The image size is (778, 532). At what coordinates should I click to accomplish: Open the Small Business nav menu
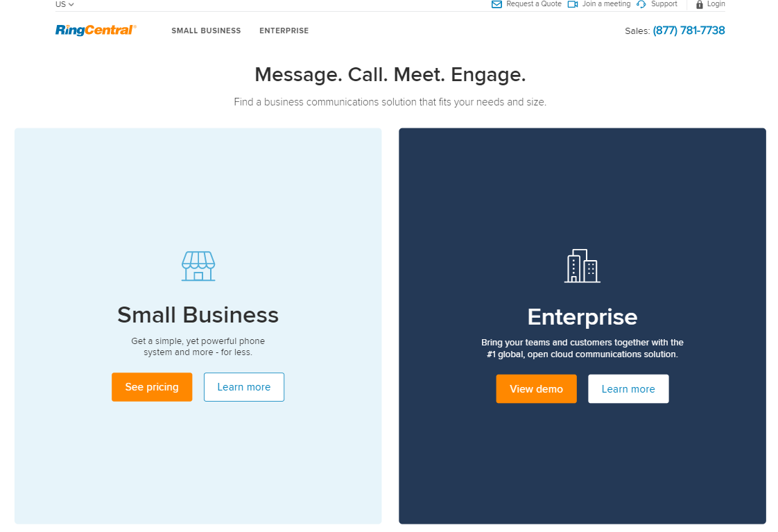(x=206, y=31)
